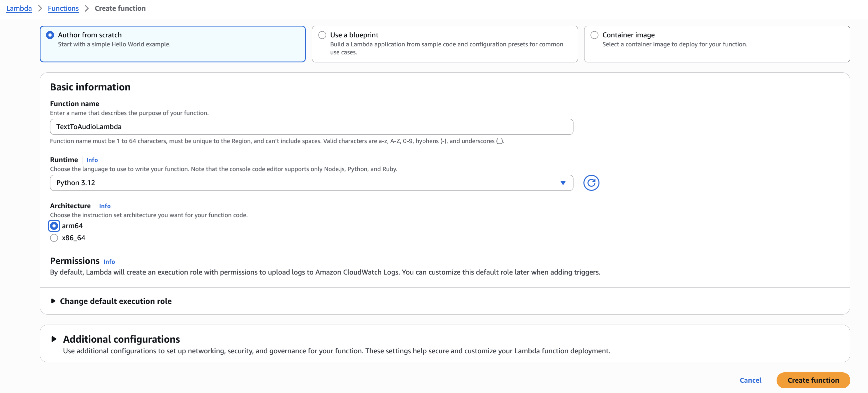This screenshot has height=393, width=868.
Task: Click the Create function button
Action: point(813,380)
